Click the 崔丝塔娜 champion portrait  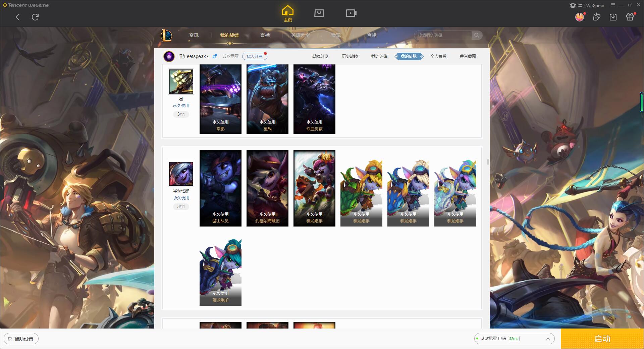[181, 174]
